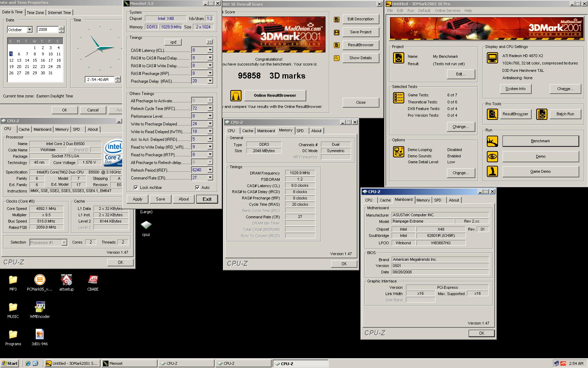Select the attsetup desktop icon
The height and width of the screenshot is (368, 588).
point(66,283)
